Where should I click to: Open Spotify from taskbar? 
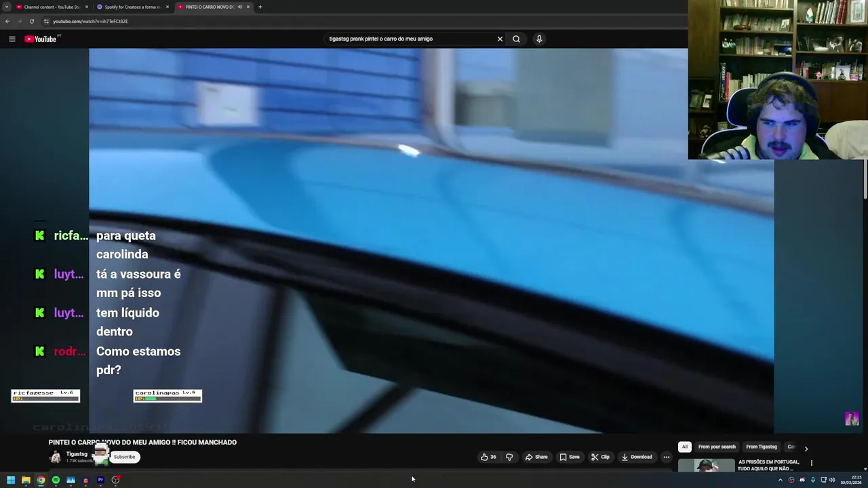click(56, 480)
